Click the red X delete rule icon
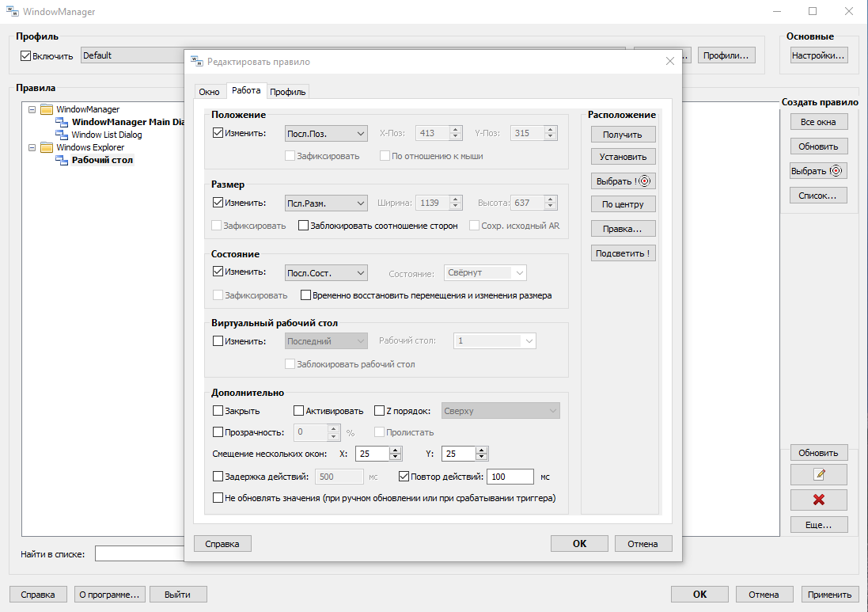The height and width of the screenshot is (612, 868). pos(818,500)
